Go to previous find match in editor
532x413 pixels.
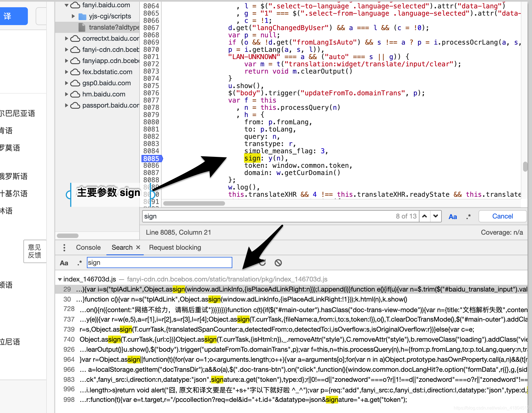point(424,216)
